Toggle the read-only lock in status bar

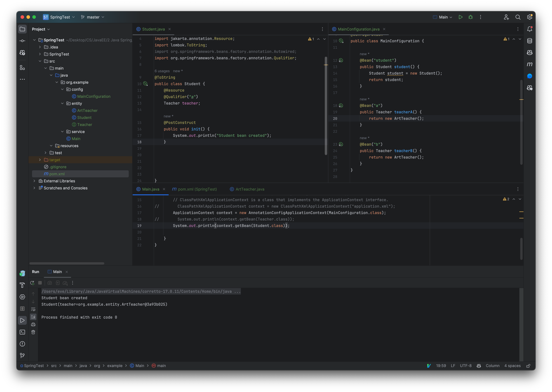528,366
